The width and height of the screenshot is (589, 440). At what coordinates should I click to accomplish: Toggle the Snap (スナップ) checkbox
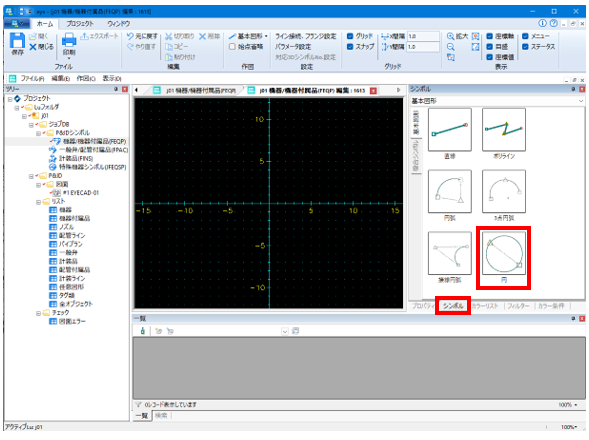[350, 47]
